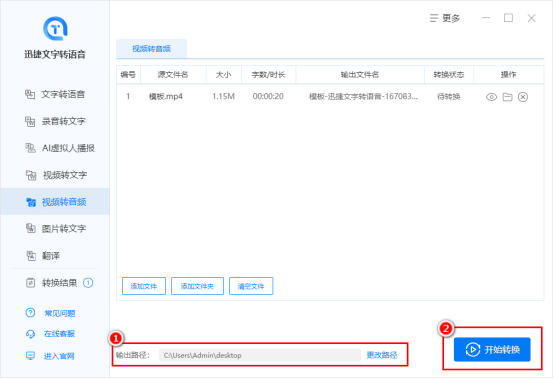Click the 清空文件 button
Image resolution: width=554 pixels, height=379 pixels.
click(x=251, y=286)
